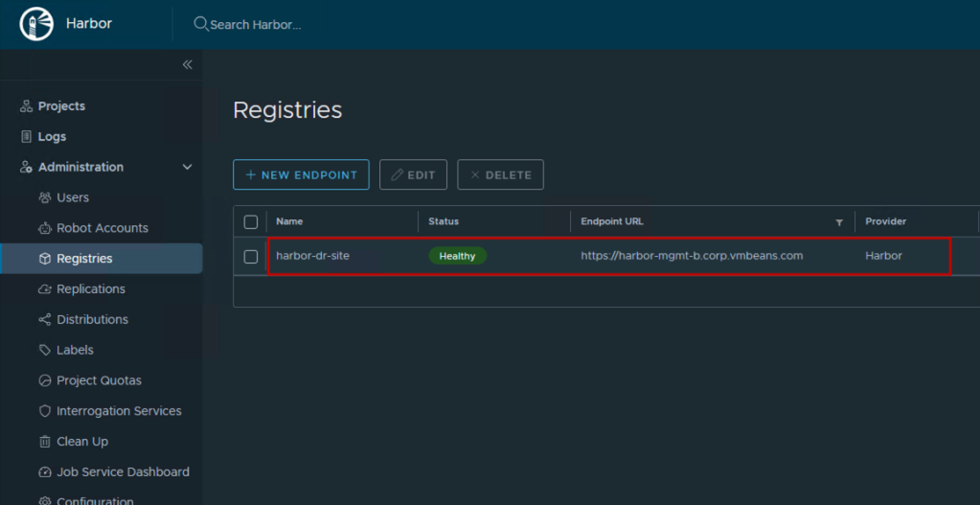
Task: Open Job Service Dashboard
Action: click(124, 471)
